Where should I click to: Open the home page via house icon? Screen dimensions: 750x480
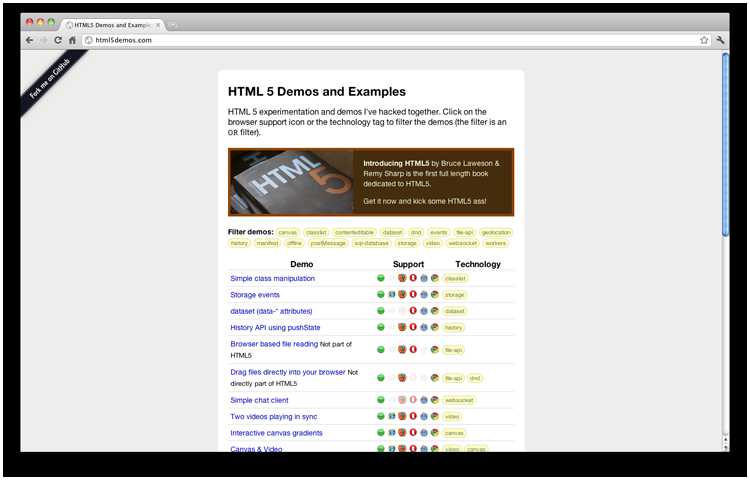[x=72, y=40]
